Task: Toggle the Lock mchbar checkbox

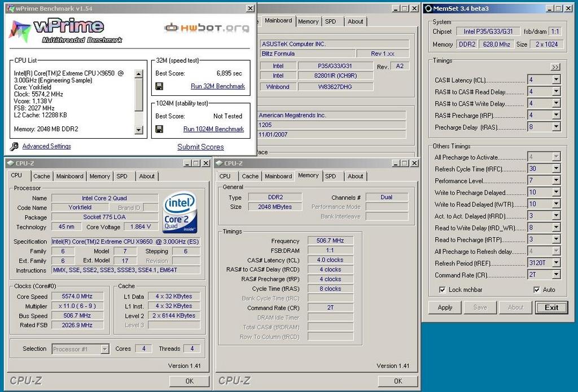Action: (x=443, y=289)
